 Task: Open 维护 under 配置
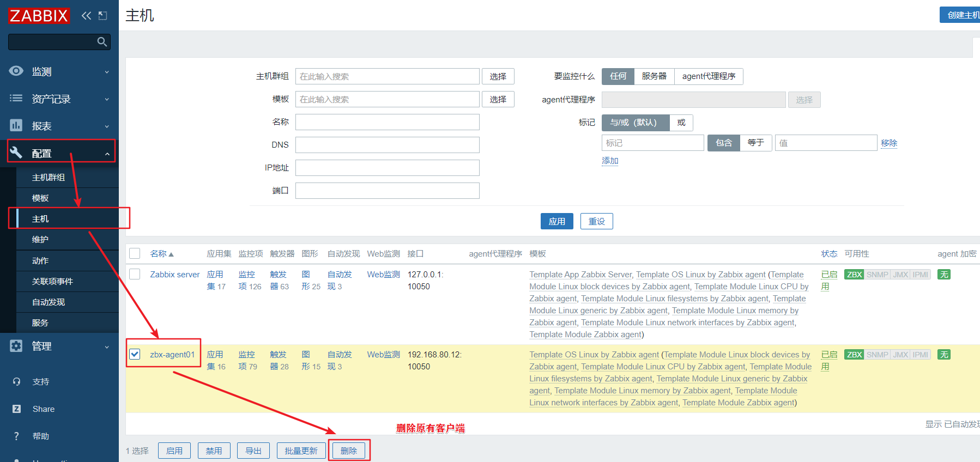40,240
